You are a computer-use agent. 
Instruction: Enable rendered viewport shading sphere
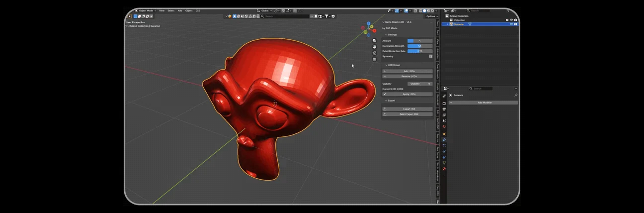click(432, 10)
